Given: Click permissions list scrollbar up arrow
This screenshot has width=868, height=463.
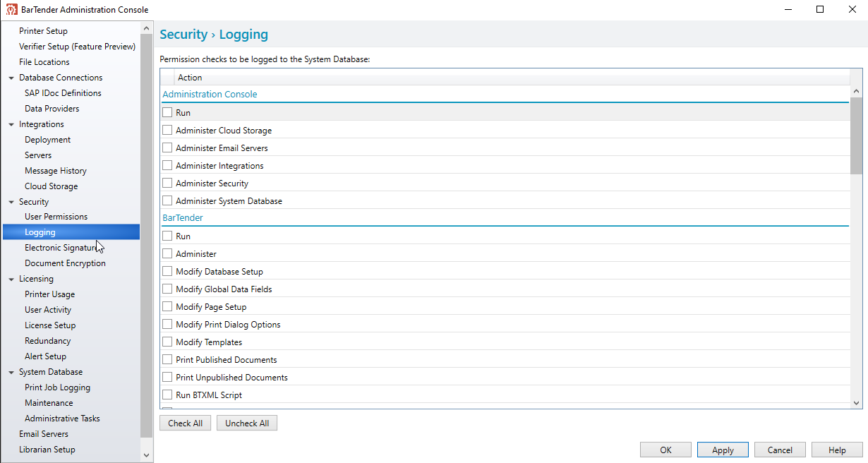Looking at the screenshot, I should point(856,92).
